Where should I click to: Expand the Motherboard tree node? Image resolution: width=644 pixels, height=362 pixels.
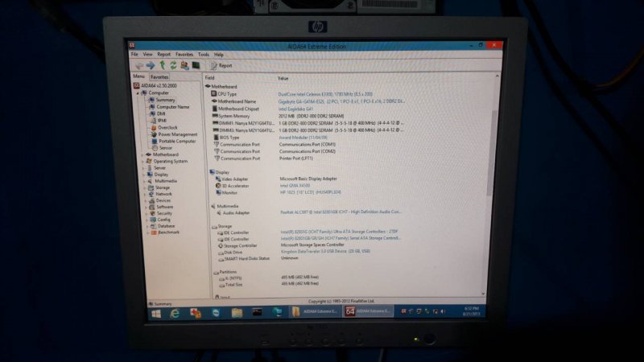pos(144,154)
